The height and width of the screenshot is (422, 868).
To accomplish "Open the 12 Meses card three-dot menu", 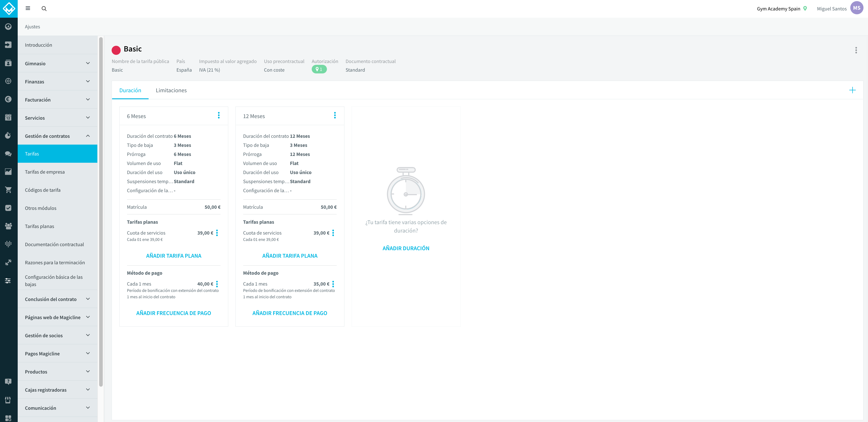I will coord(335,115).
